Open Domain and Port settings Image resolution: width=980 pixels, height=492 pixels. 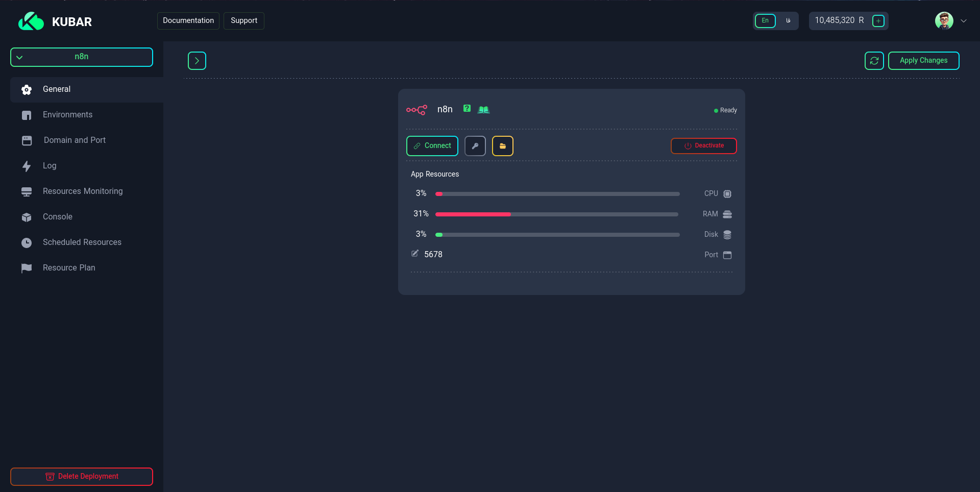pyautogui.click(x=87, y=141)
